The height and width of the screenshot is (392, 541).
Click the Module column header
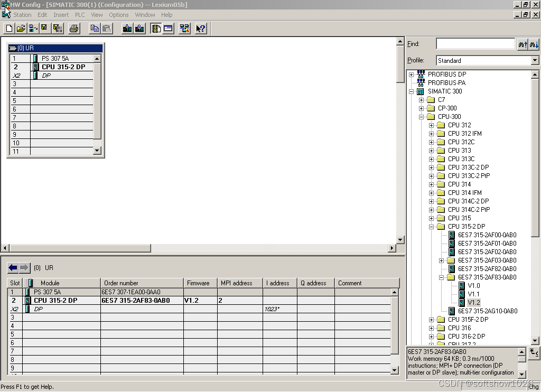coord(61,283)
